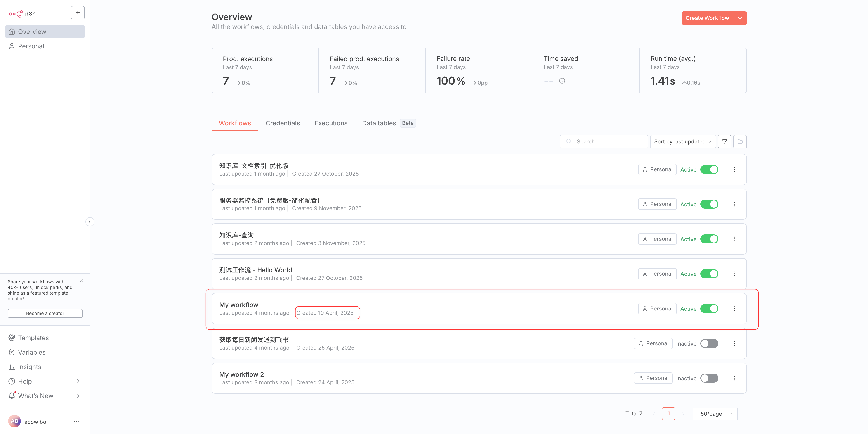Switch to the Executions tab
The image size is (868, 434).
coord(330,123)
